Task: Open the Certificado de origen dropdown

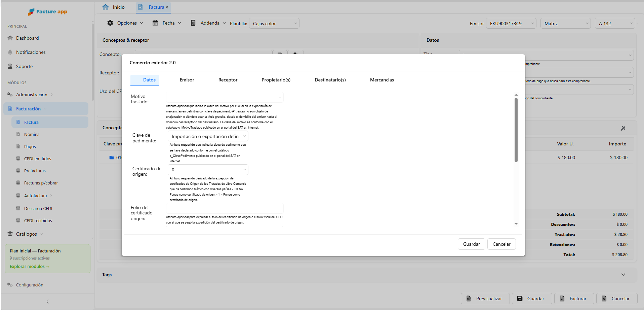Action: tap(208, 170)
